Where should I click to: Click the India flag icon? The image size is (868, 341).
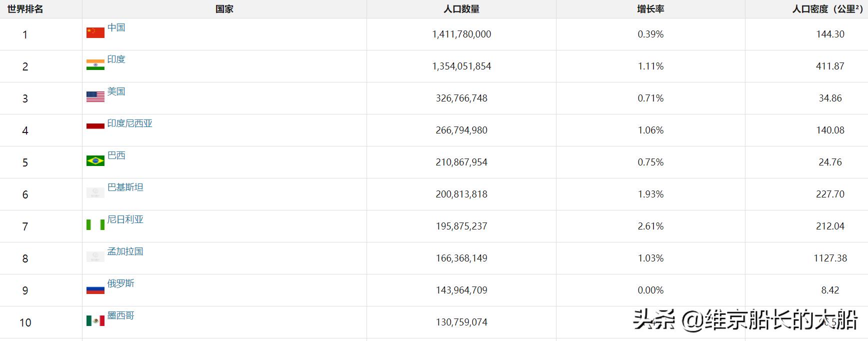point(95,64)
